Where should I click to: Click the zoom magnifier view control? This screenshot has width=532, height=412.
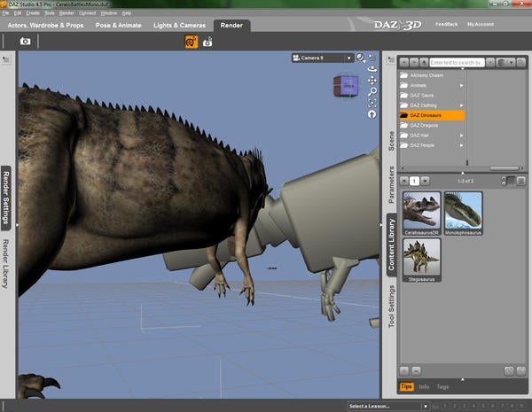[x=372, y=91]
